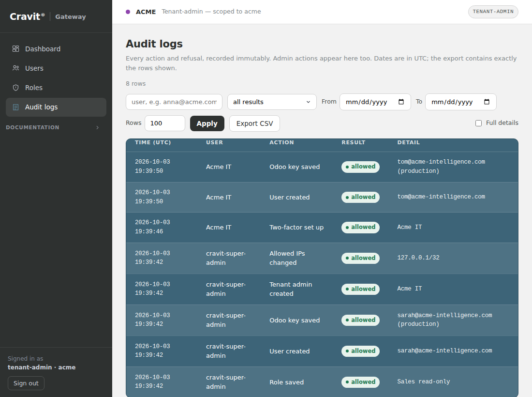The height and width of the screenshot is (397, 532).
Task: Click the Roles shield icon
Action: click(x=15, y=88)
